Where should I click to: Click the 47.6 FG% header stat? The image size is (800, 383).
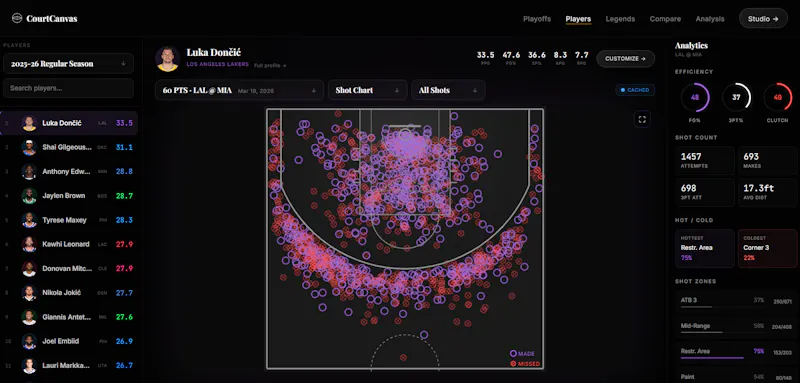pyautogui.click(x=511, y=57)
